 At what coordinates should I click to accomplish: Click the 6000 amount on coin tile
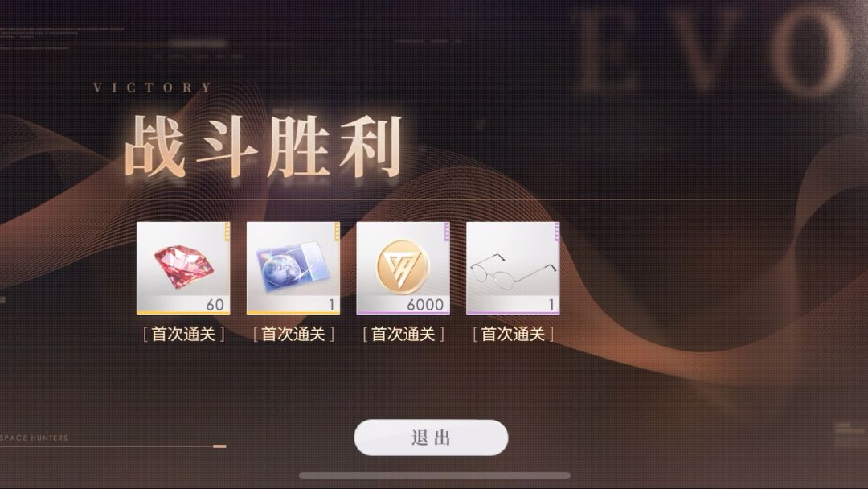(425, 305)
